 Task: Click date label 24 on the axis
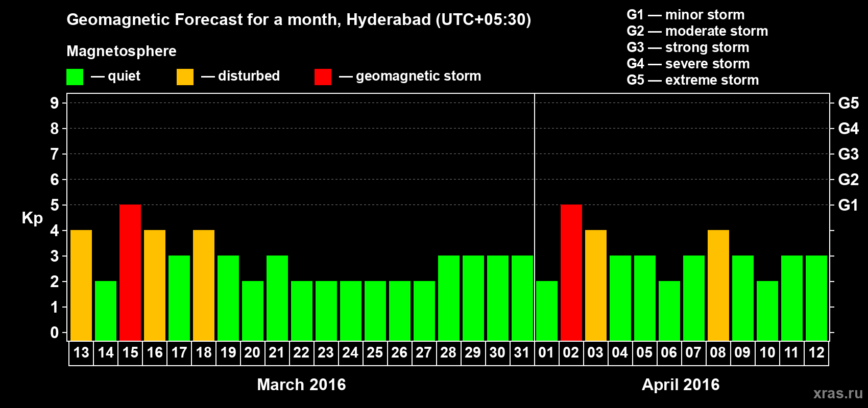click(x=350, y=352)
